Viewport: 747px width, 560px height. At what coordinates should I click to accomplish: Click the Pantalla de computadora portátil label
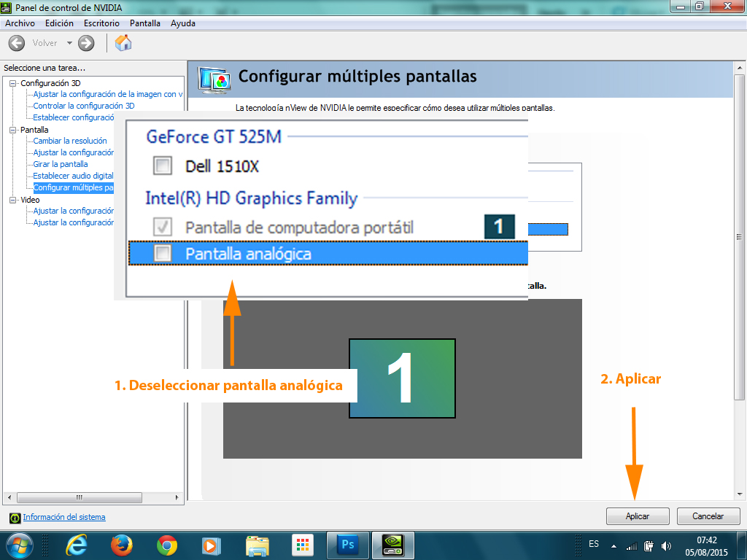[x=299, y=227]
